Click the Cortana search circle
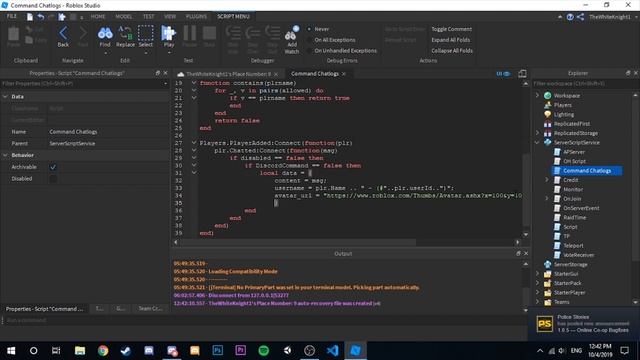Screen dimensions: 640x360 [x=33, y=351]
